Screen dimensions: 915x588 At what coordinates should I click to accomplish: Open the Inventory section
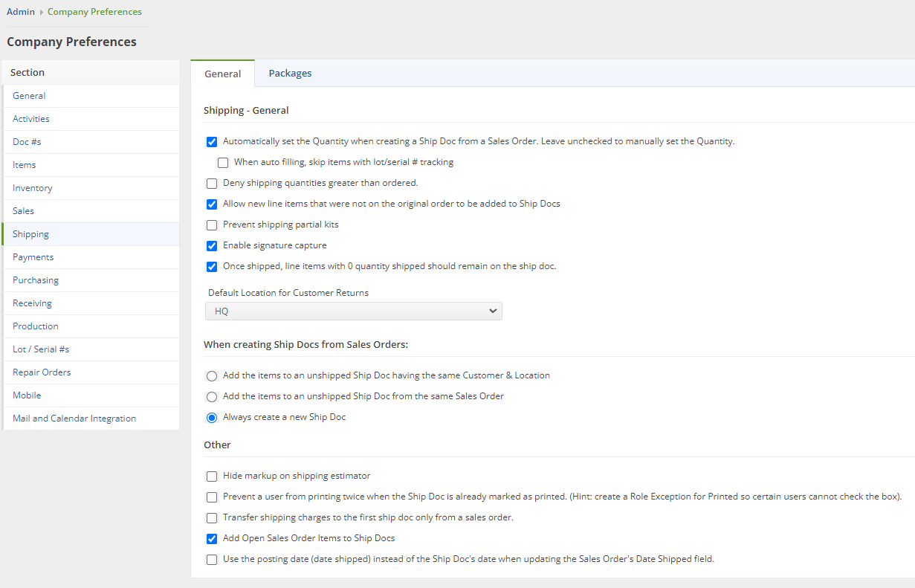[33, 188]
